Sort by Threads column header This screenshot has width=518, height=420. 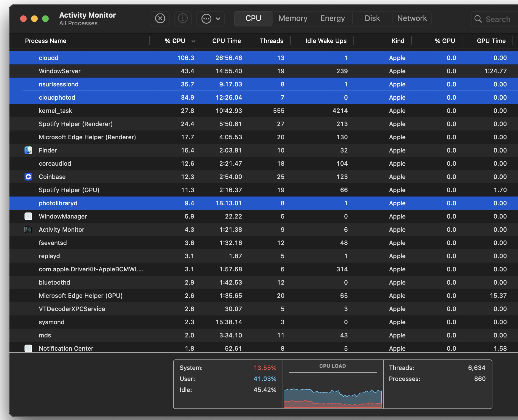coord(271,41)
